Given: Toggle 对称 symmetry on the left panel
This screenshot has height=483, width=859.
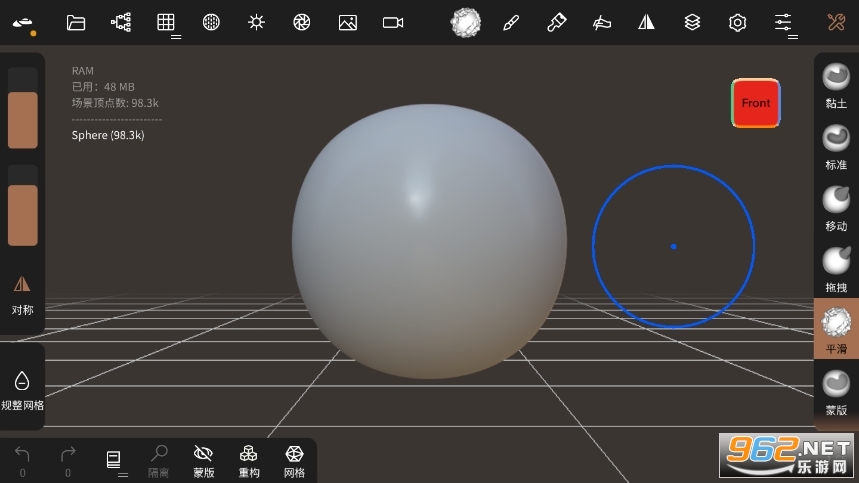Looking at the screenshot, I should click(22, 295).
